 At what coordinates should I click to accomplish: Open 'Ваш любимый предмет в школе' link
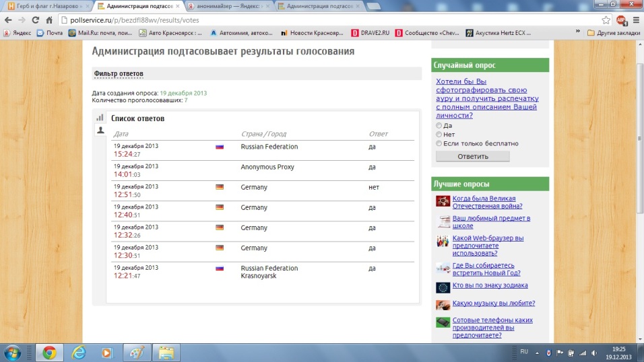(491, 221)
